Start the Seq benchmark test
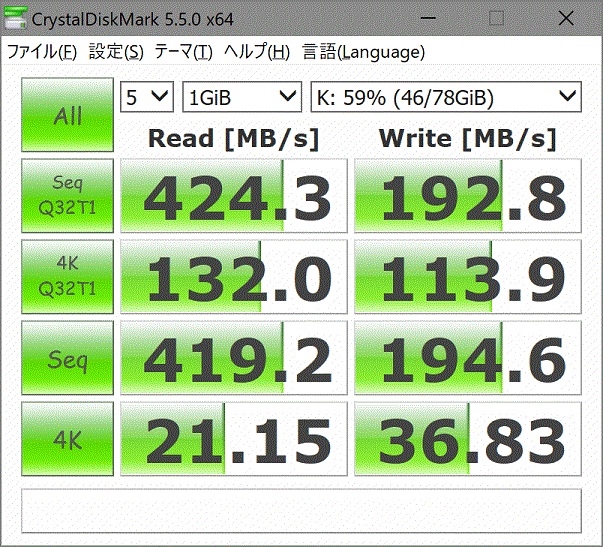The image size is (603, 547). (67, 358)
